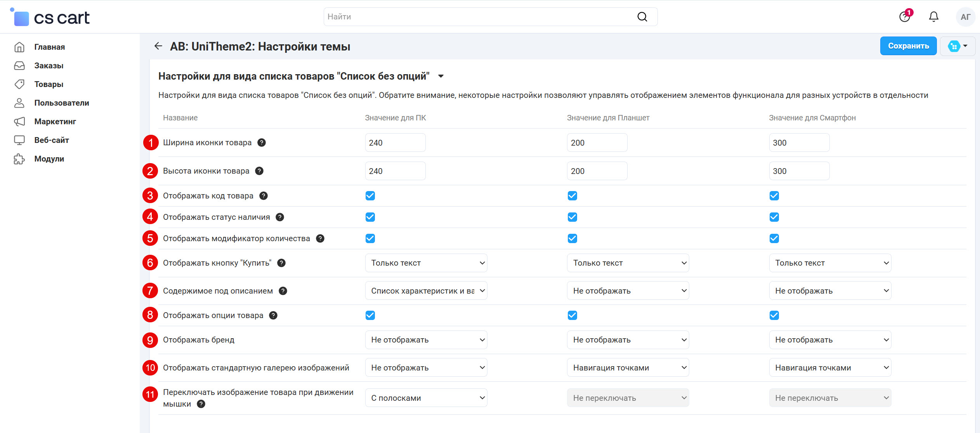Image resolution: width=980 pixels, height=433 pixels.
Task: Click help icon for Содержимое под описанием
Action: pyautogui.click(x=283, y=291)
